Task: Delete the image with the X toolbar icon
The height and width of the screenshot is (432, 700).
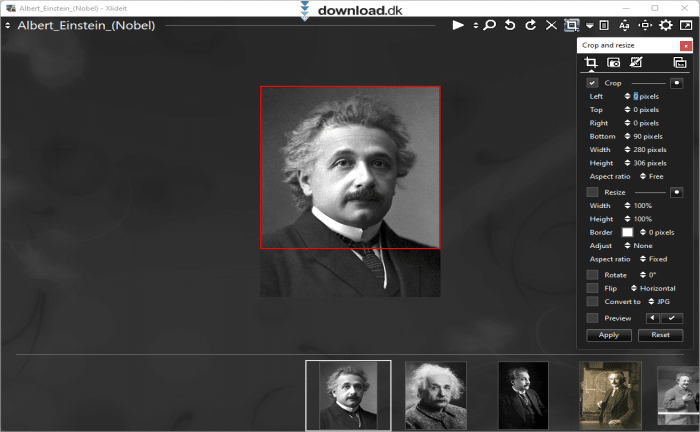Action: click(551, 25)
